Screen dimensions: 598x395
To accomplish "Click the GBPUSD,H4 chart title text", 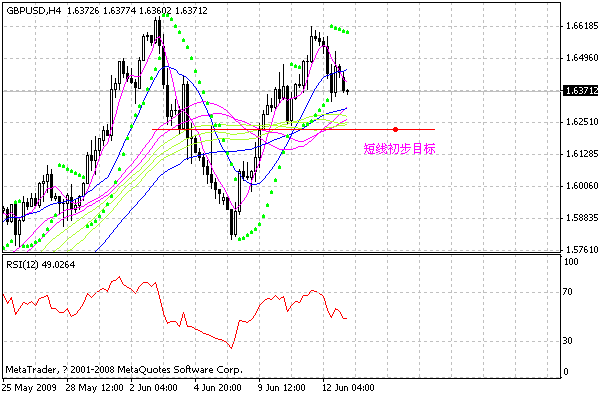I will pyautogui.click(x=34, y=11).
